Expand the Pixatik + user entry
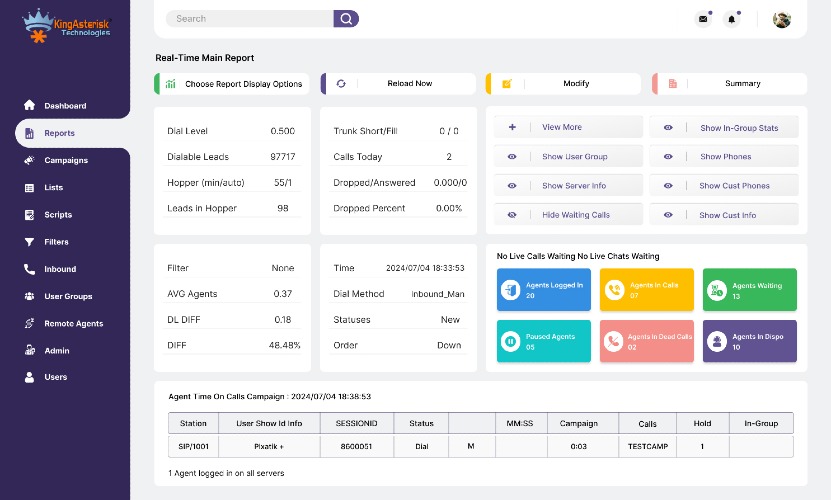This screenshot has width=831, height=500. coord(268,446)
